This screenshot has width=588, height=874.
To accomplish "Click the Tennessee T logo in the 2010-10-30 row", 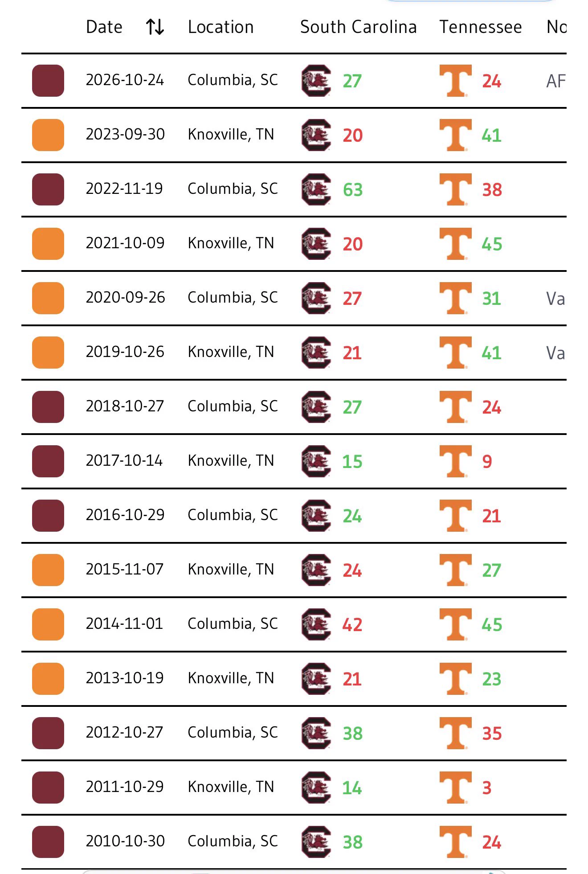I will click(x=456, y=842).
